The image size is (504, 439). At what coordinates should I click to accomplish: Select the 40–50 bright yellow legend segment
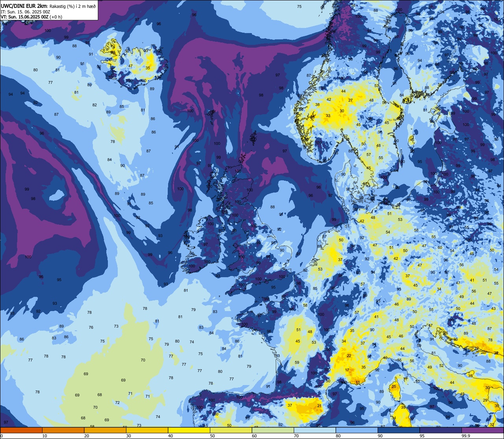coord(189,430)
